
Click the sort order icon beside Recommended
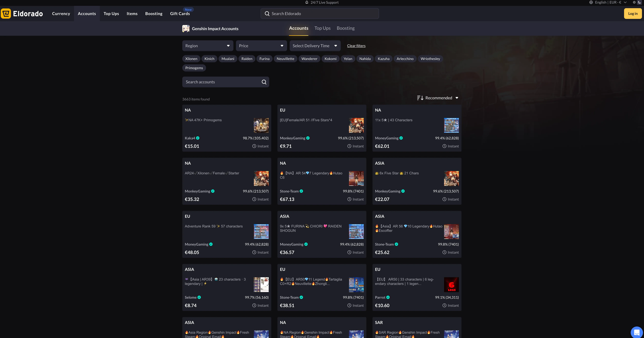coord(420,98)
